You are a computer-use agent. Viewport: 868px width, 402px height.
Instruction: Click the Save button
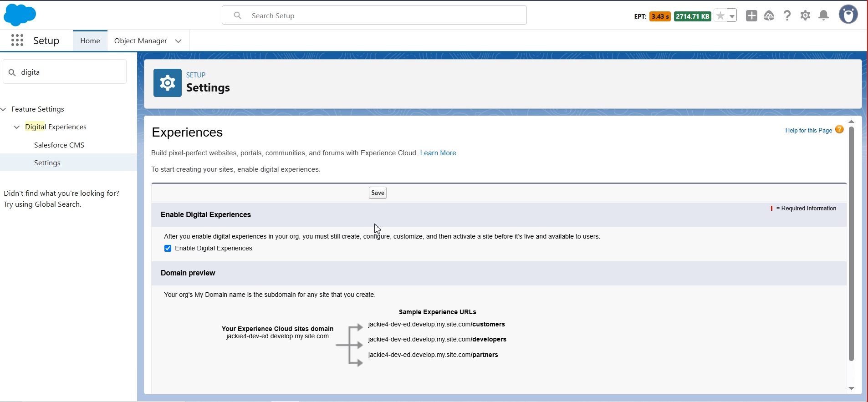point(378,193)
